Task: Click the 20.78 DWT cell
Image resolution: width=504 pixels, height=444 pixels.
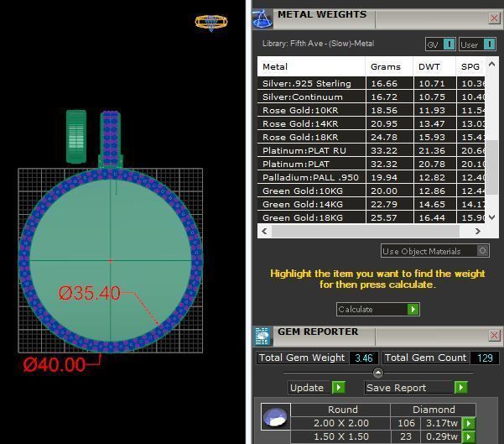Action: 435,165
